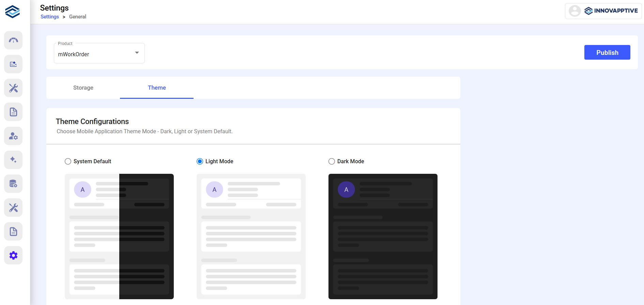This screenshot has height=305, width=644.
Task: Expand the Product dropdown arrow
Action: 137,53
